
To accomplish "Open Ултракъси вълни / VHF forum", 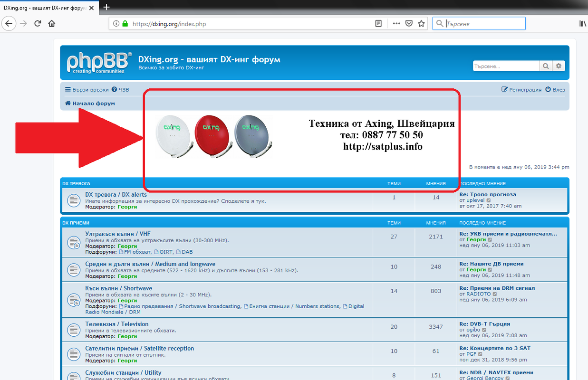I will pyautogui.click(x=118, y=234).
